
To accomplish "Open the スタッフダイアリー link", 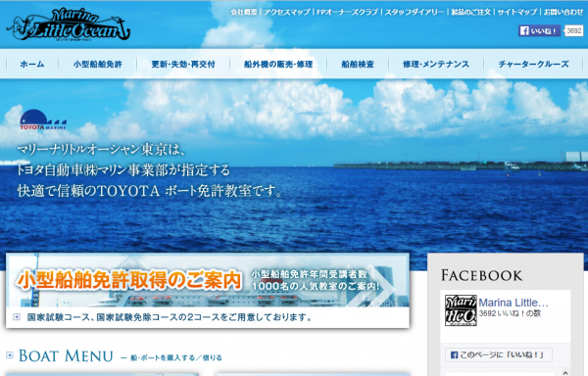I will point(415,12).
